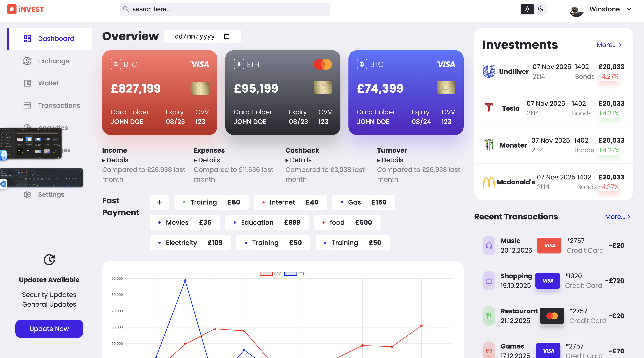The width and height of the screenshot is (644, 358).
Task: Click the VS Code window thumbnail overlay
Action: click(x=42, y=178)
